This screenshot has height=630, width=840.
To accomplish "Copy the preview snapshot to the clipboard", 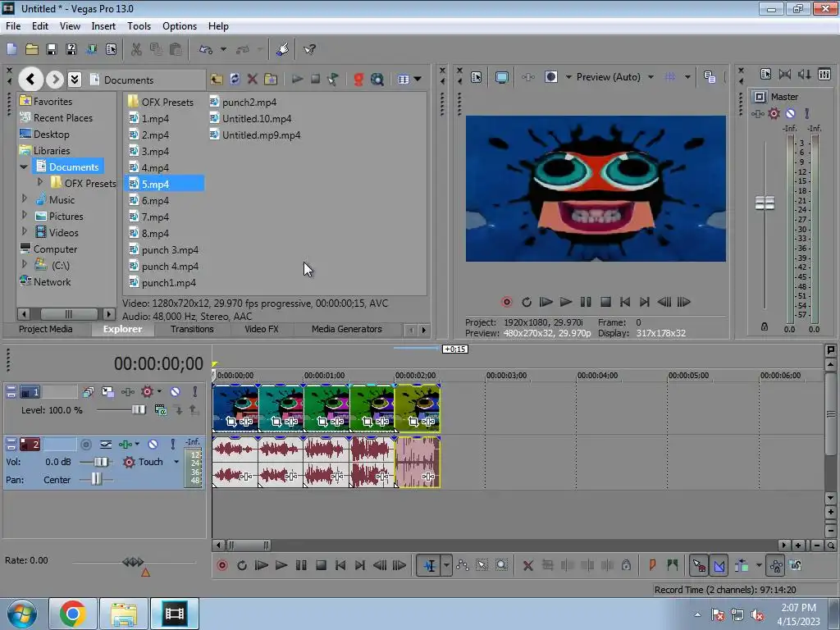I will (710, 77).
